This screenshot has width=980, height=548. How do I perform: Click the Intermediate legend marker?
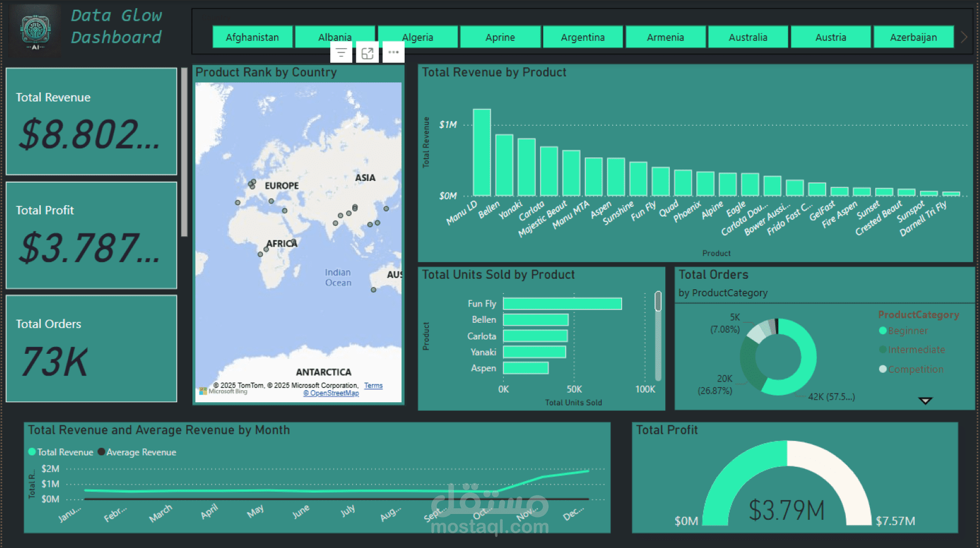883,350
